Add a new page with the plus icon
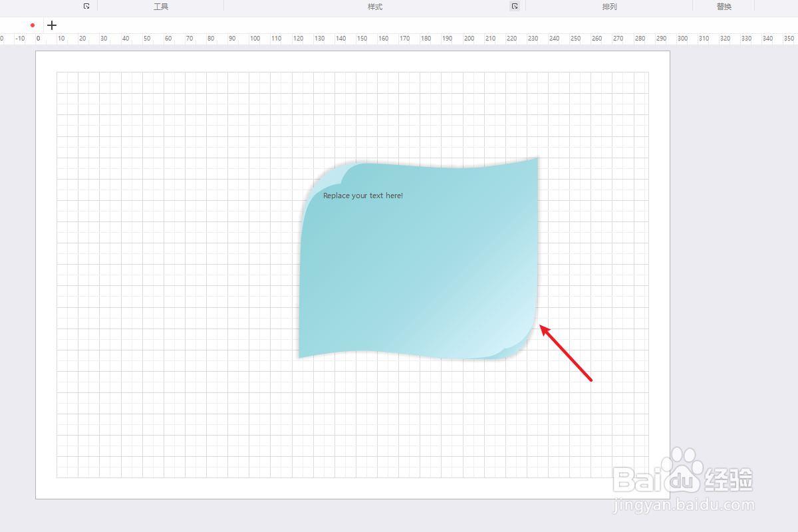798x532 pixels. (52, 25)
